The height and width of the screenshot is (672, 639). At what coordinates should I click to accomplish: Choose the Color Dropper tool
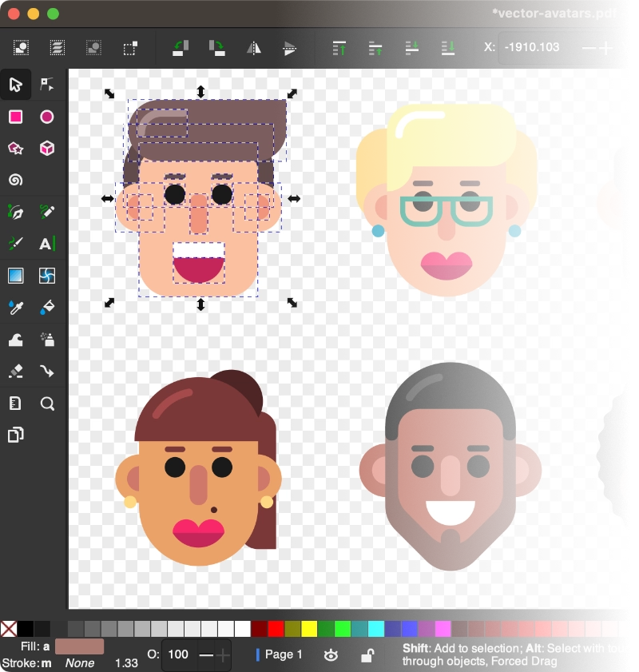tap(15, 308)
